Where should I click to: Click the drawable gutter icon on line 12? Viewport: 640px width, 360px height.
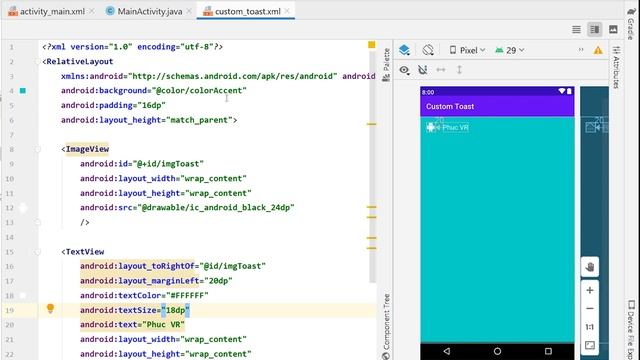(23, 208)
